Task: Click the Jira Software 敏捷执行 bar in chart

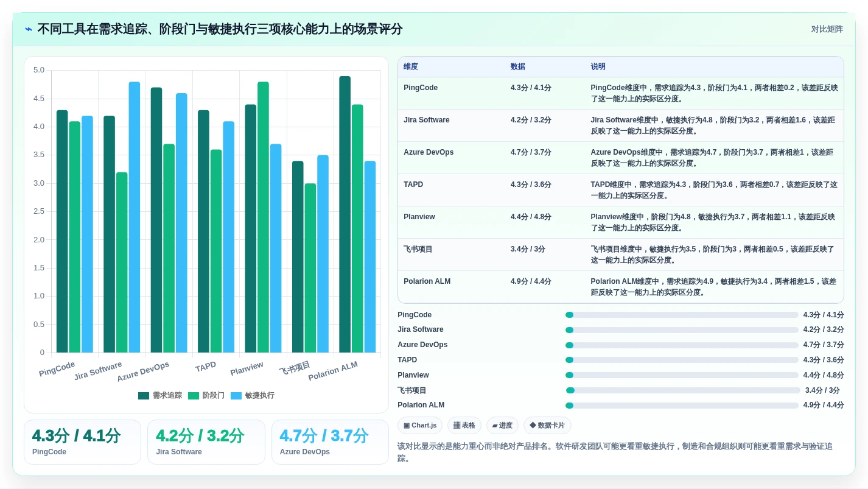Action: [x=135, y=217]
